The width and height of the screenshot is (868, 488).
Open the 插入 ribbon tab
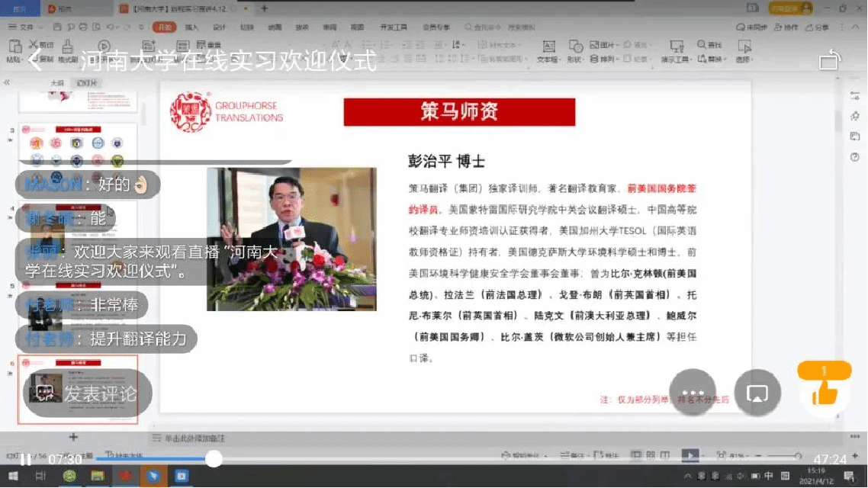[x=191, y=27]
